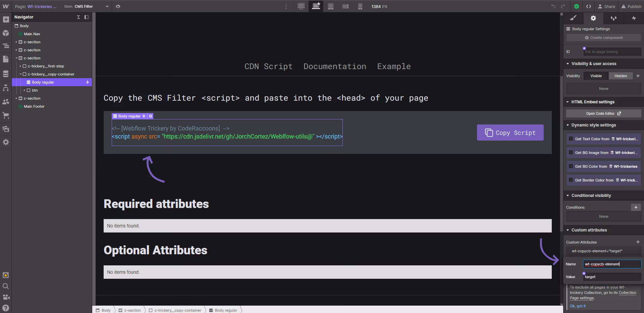
Task: Collapse all in Navigator panel
Action: pyautogui.click(x=78, y=17)
